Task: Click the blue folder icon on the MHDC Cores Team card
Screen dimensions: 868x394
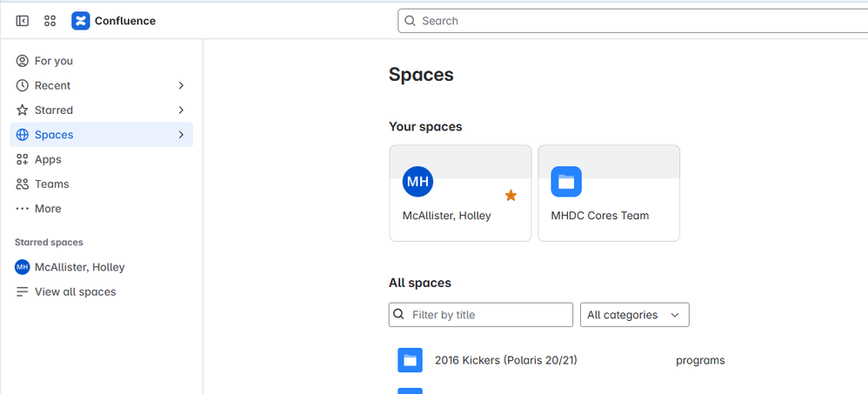Action: 565,182
